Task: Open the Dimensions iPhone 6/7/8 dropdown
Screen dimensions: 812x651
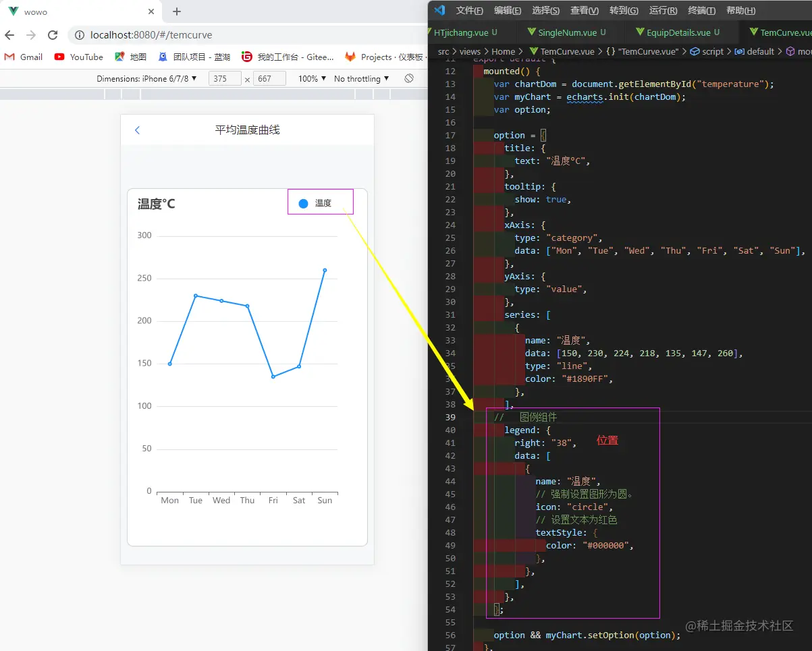Action: coord(146,78)
